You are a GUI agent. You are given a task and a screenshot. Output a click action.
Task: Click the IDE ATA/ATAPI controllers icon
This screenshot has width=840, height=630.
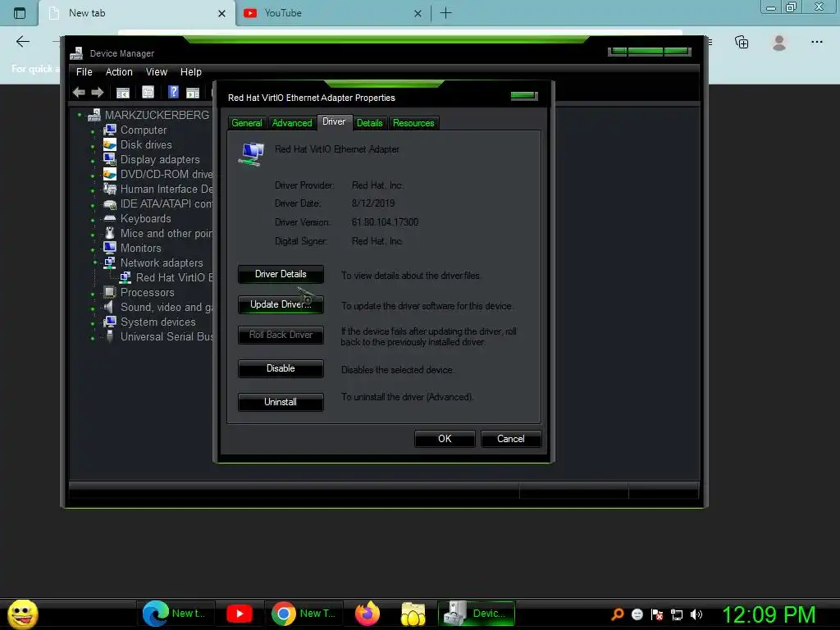pos(110,204)
